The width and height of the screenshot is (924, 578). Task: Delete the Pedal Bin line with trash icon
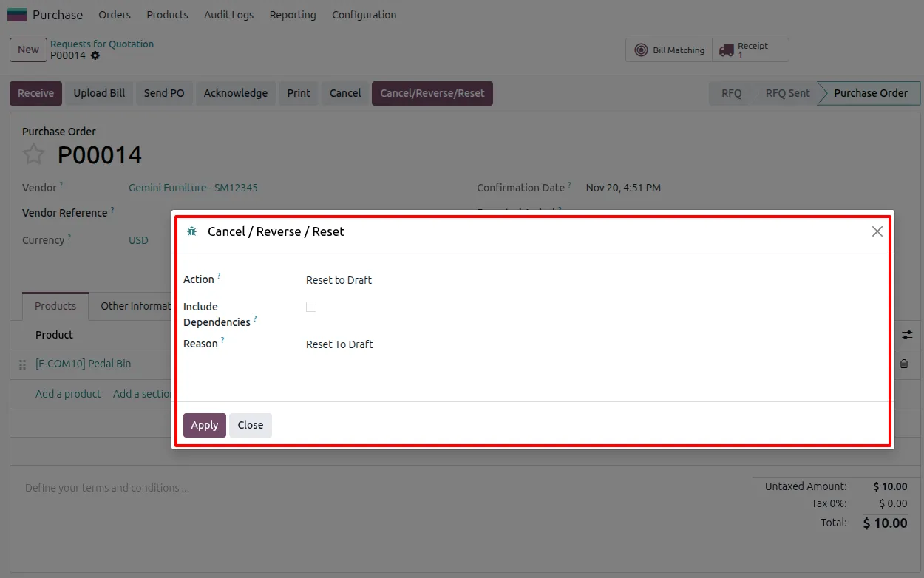coord(904,364)
